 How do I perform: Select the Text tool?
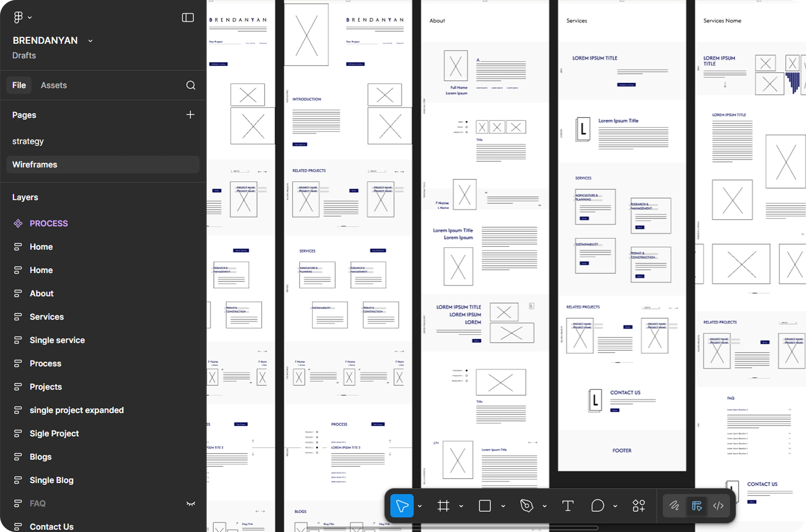(x=568, y=506)
